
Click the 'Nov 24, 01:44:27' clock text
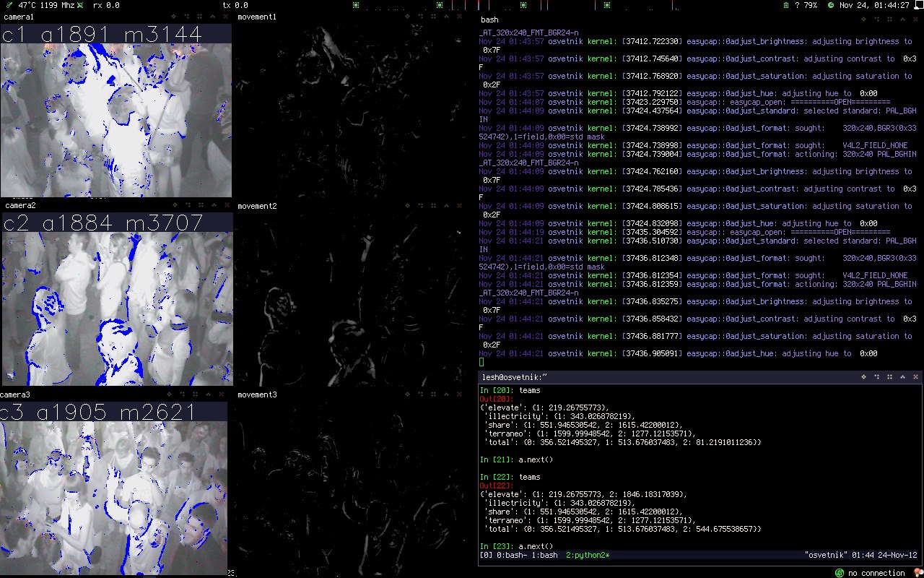(873, 5)
